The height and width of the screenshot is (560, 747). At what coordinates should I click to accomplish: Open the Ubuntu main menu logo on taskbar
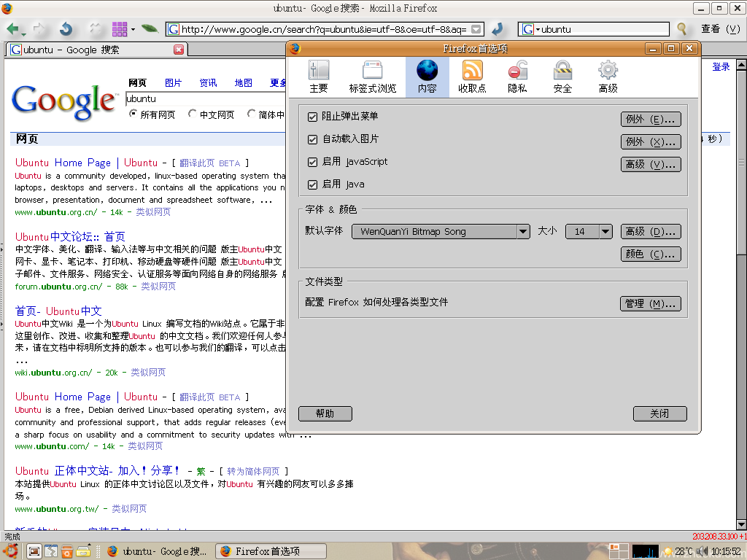coord(9,551)
